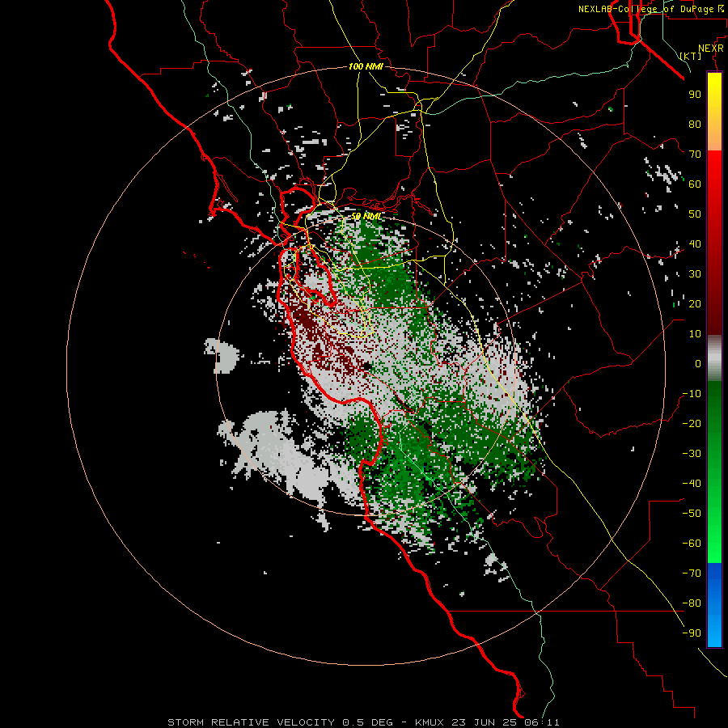The height and width of the screenshot is (728, 728).
Task: Click the 50 NMI range ring label
Action: 366,216
